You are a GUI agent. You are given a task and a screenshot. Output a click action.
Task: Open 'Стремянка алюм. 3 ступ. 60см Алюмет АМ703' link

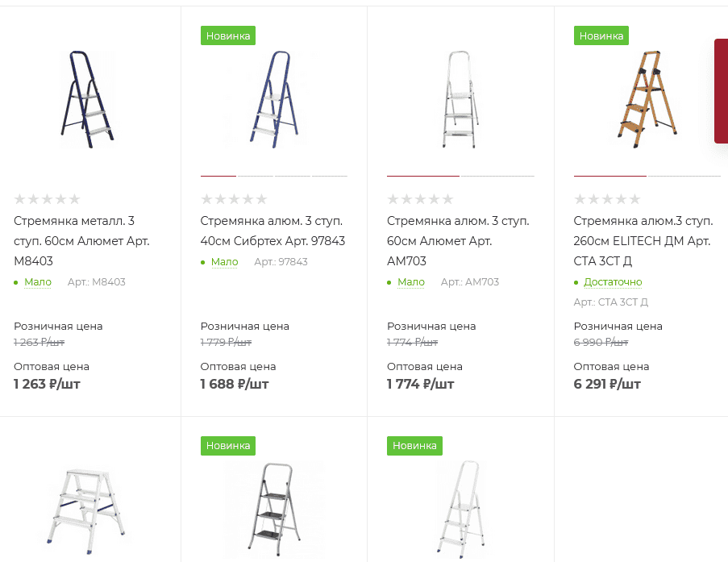pyautogui.click(x=458, y=241)
